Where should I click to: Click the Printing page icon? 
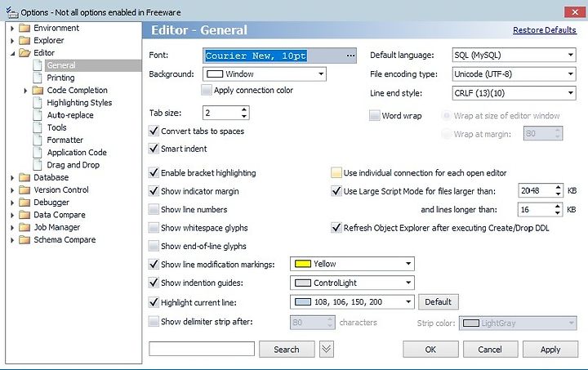click(x=38, y=78)
